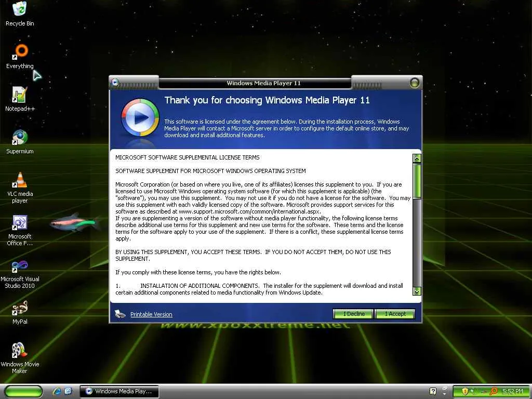Click the 5:52 PM taskbar clock
The image size is (532, 399).
tap(513, 391)
